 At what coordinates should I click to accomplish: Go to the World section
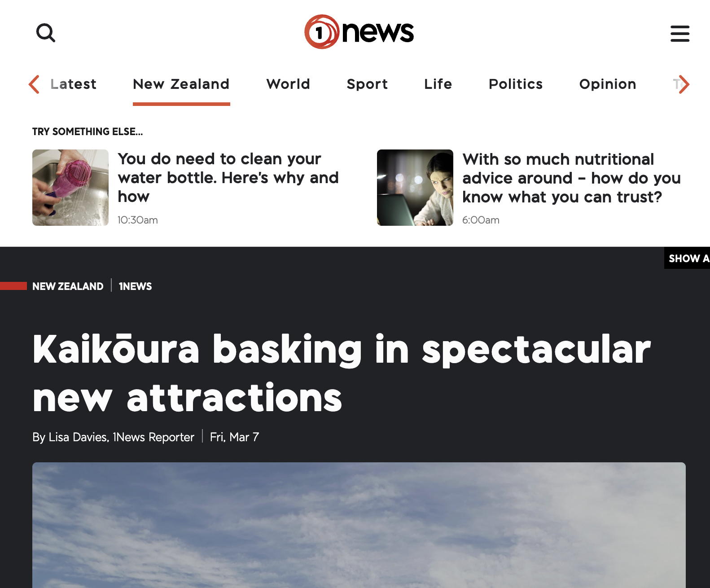[x=288, y=84]
